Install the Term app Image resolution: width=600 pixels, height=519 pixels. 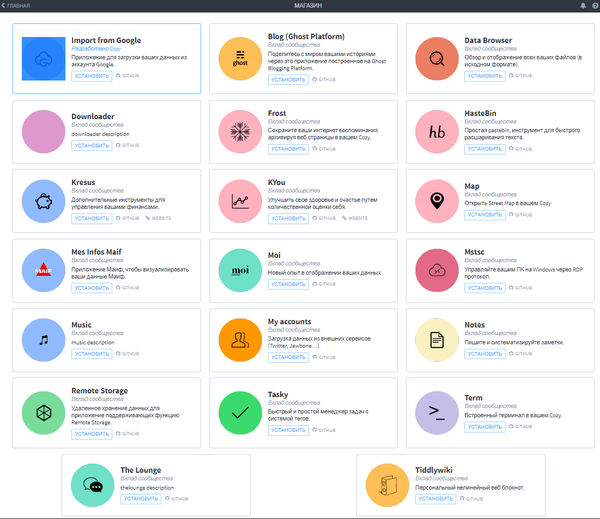(x=485, y=426)
